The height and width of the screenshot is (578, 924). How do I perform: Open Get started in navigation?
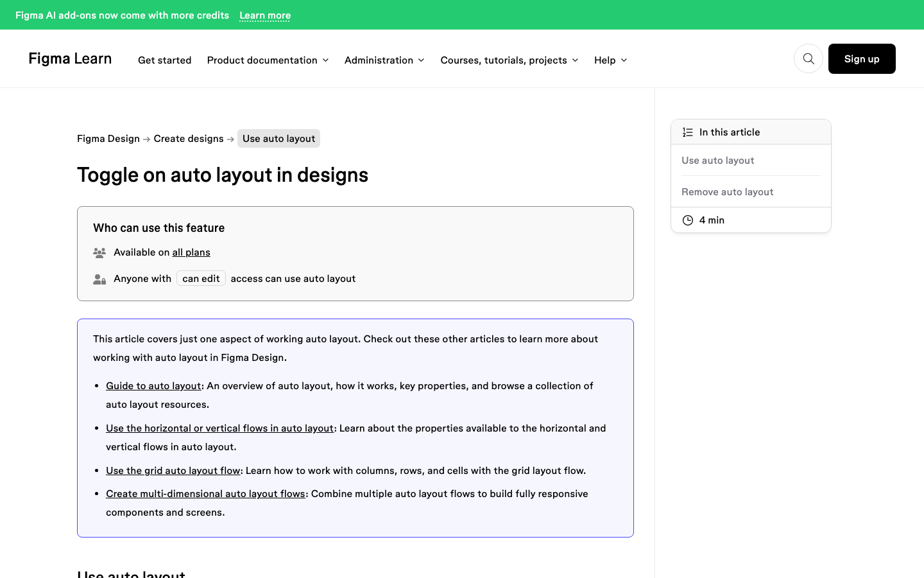point(164,60)
